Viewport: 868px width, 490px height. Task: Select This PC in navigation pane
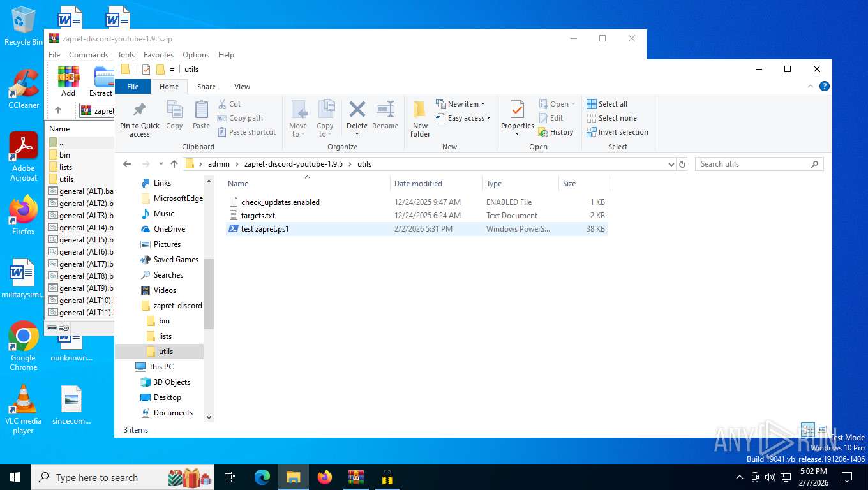pos(161,367)
